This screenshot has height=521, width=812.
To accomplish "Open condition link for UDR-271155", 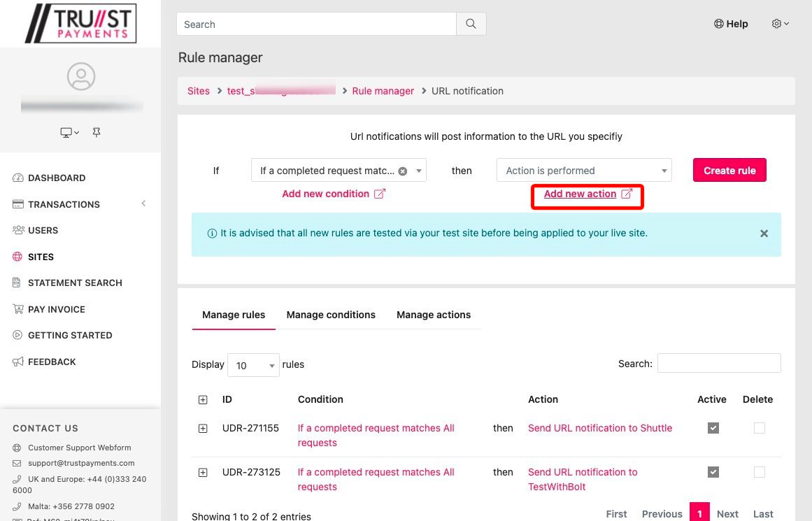I will (x=376, y=435).
